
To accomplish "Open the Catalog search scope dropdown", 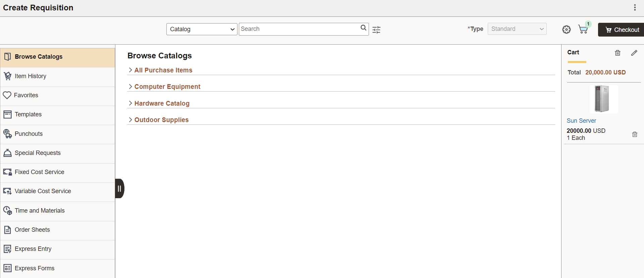I will pyautogui.click(x=202, y=29).
